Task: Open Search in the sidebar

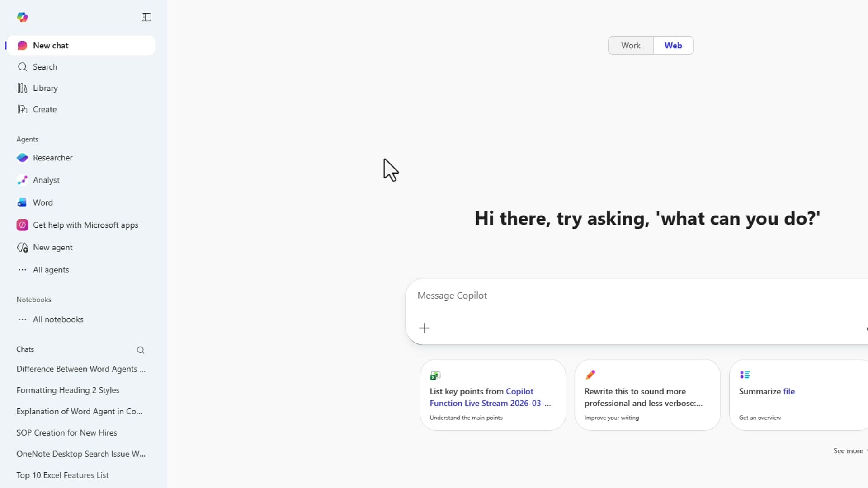Action: click(45, 67)
